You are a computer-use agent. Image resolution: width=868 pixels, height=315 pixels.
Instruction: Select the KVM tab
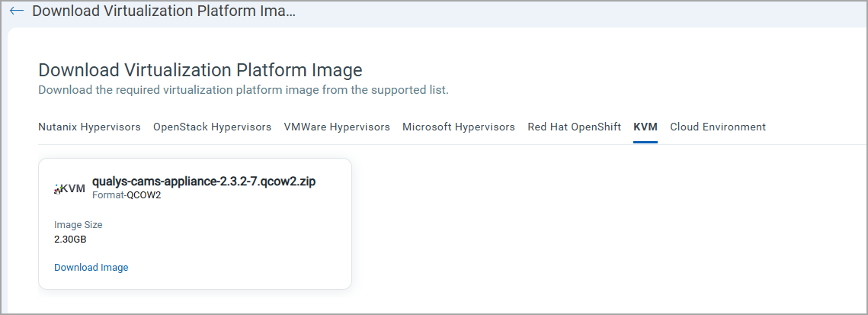[645, 127]
